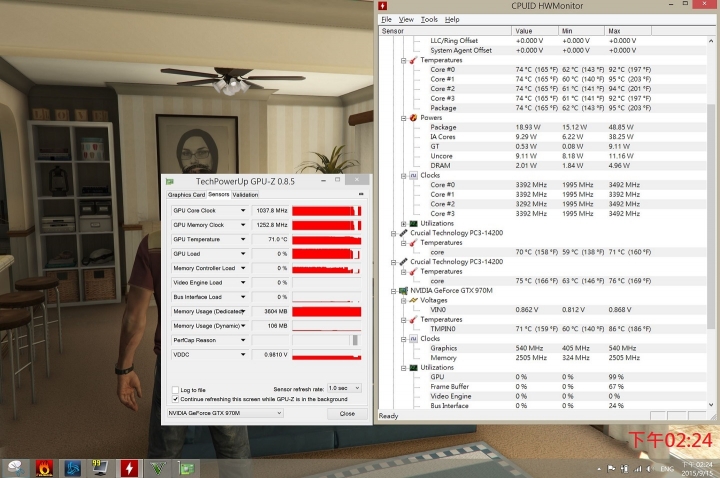
Task: Click HWMonitor vertical scrollbar up arrow
Action: click(x=711, y=40)
